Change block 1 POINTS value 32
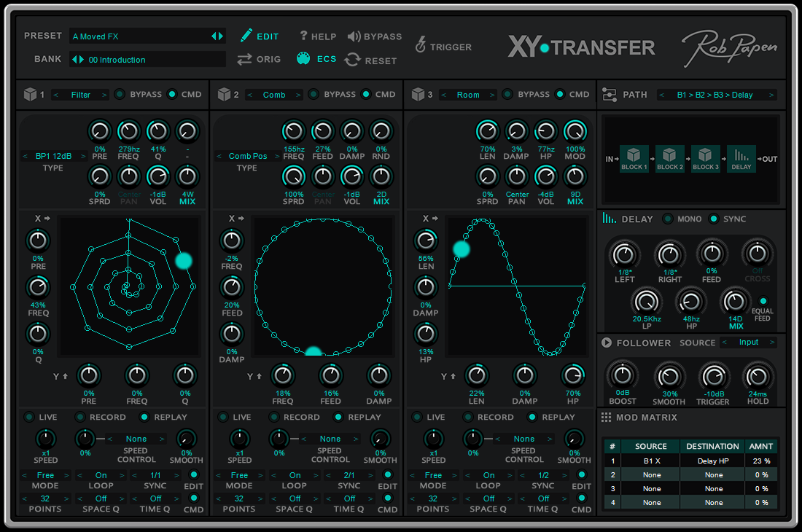Image resolution: width=802 pixels, height=532 pixels. coord(45,498)
